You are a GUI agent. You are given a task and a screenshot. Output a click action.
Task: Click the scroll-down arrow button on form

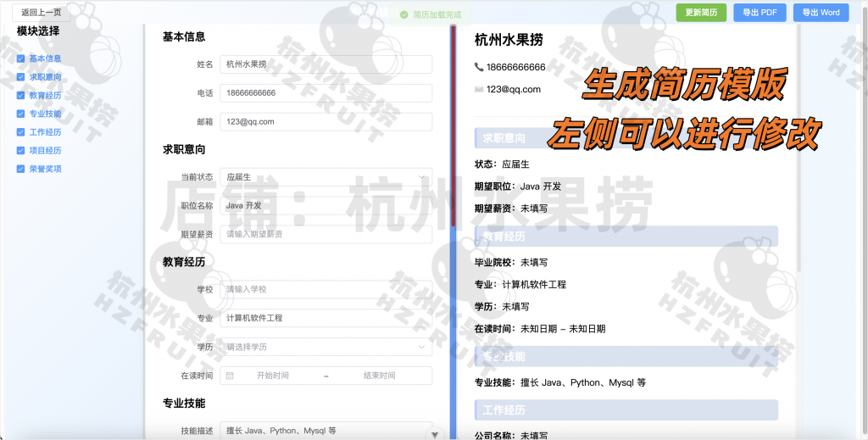click(x=435, y=434)
